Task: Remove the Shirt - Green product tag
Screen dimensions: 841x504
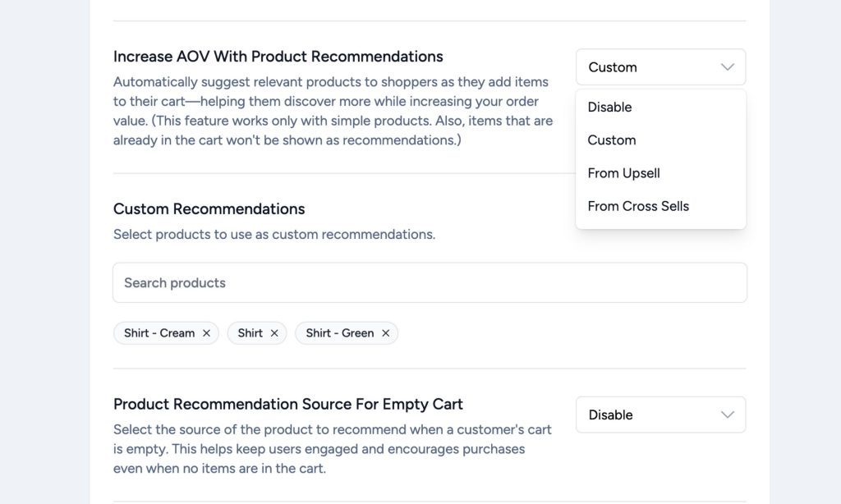Action: tap(385, 333)
